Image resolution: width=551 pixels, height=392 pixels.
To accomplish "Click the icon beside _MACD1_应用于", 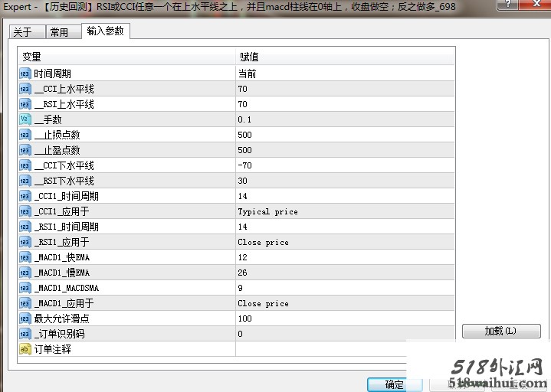I will pos(25,303).
